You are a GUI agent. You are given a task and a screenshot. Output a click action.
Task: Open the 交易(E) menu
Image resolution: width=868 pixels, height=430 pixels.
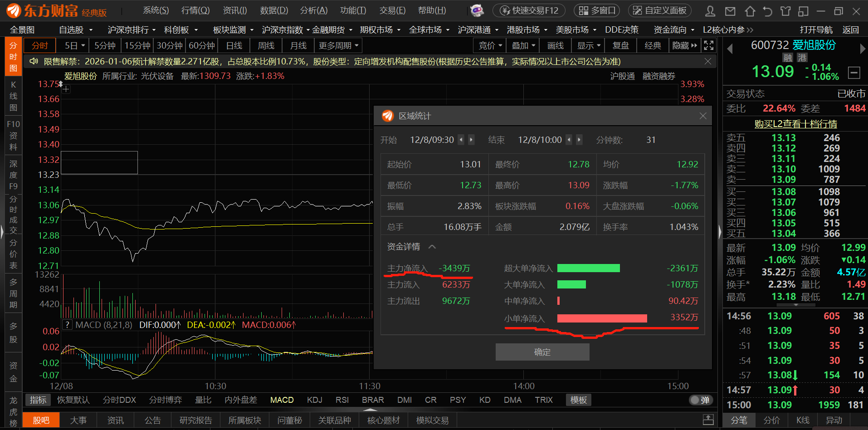point(393,10)
